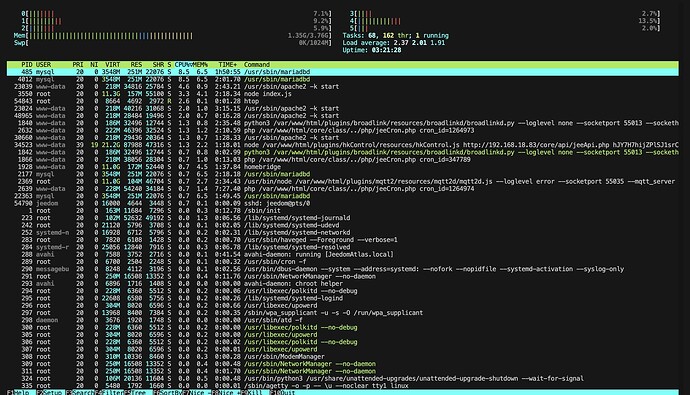Click the MEM% column header
Screen dimensions: 690x395
pos(200,65)
